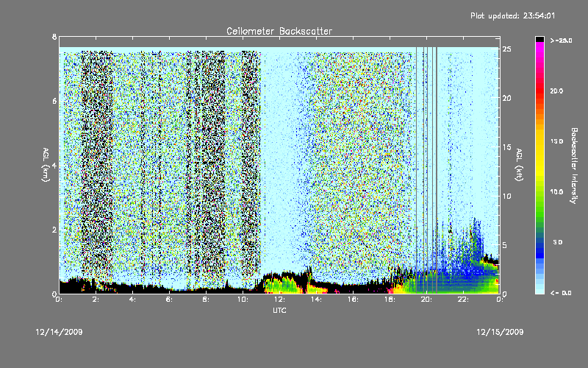Click the '18:' UTC hour tick
This screenshot has width=588, height=368.
(390, 300)
